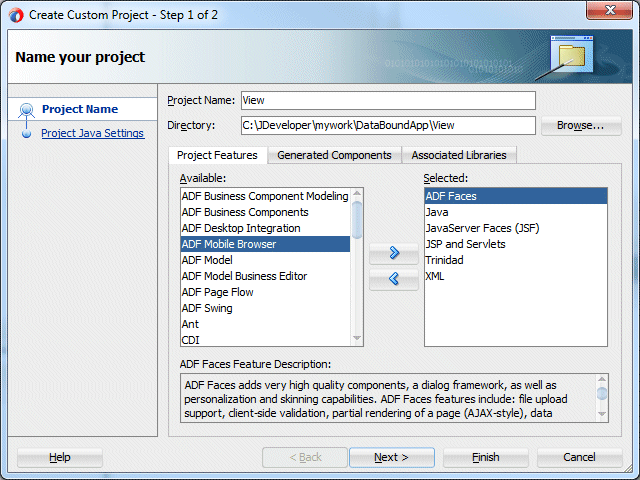Click the Next button
Screen dimensions: 640x480
391,458
